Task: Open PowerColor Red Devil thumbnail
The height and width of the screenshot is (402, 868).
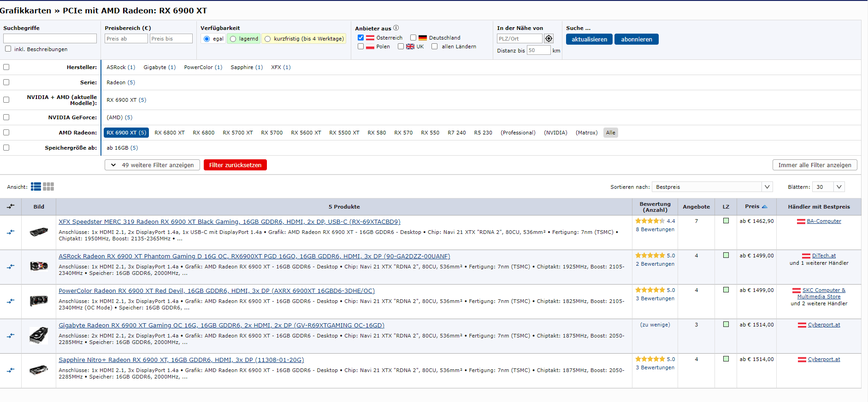Action: (x=39, y=300)
